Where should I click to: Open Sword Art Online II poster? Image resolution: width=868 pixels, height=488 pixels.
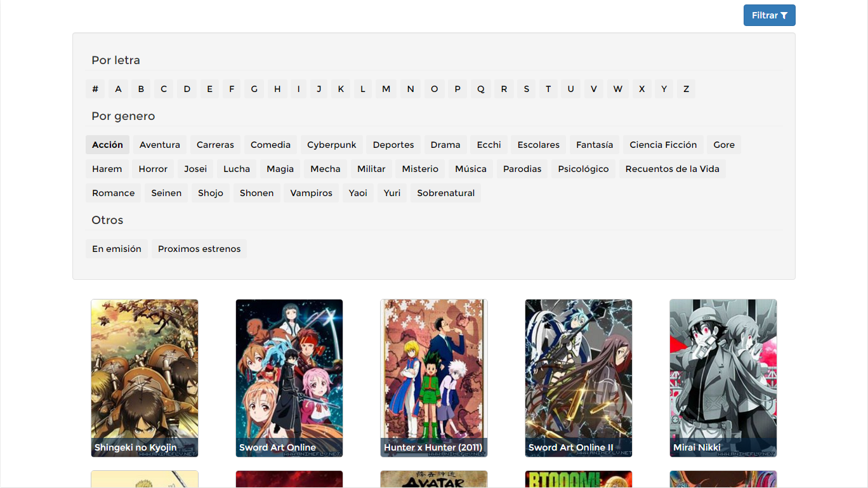tap(579, 378)
